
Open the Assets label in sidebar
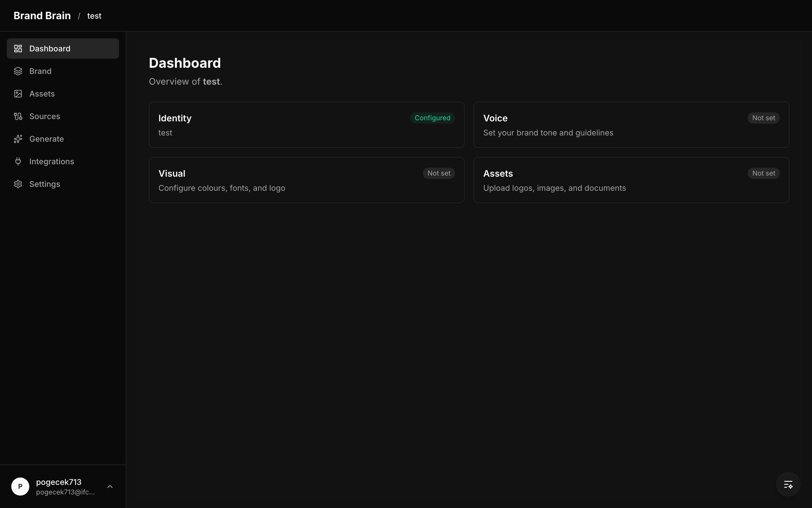42,93
